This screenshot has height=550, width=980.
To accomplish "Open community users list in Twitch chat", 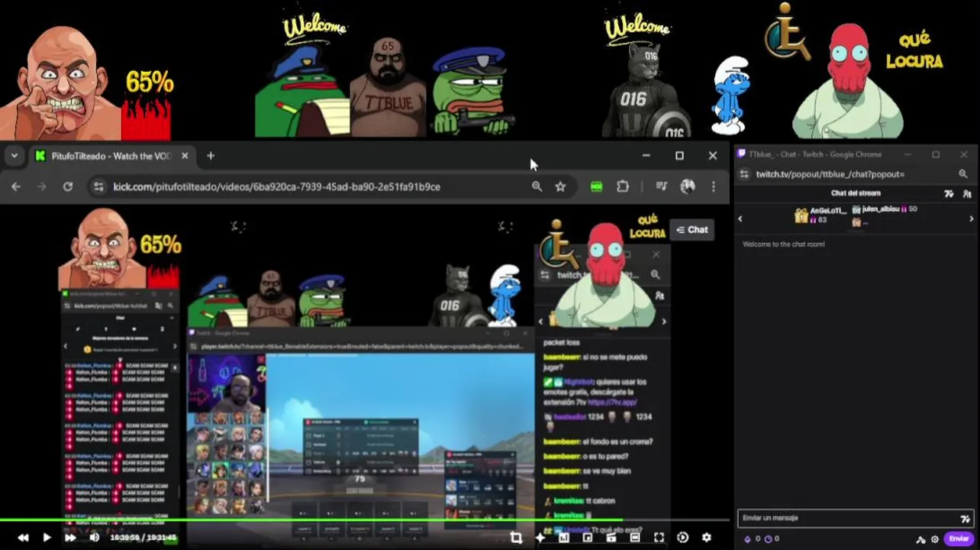I will (967, 194).
